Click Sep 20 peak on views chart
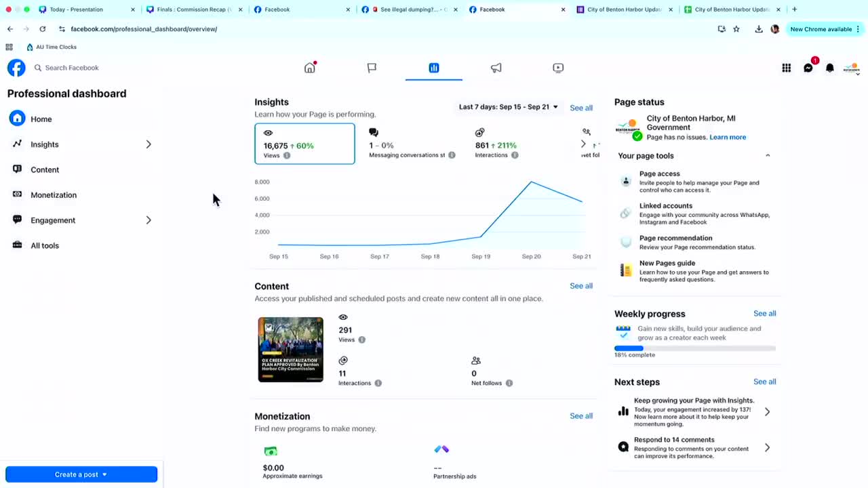Screen dimensions: 868x488 (531, 182)
